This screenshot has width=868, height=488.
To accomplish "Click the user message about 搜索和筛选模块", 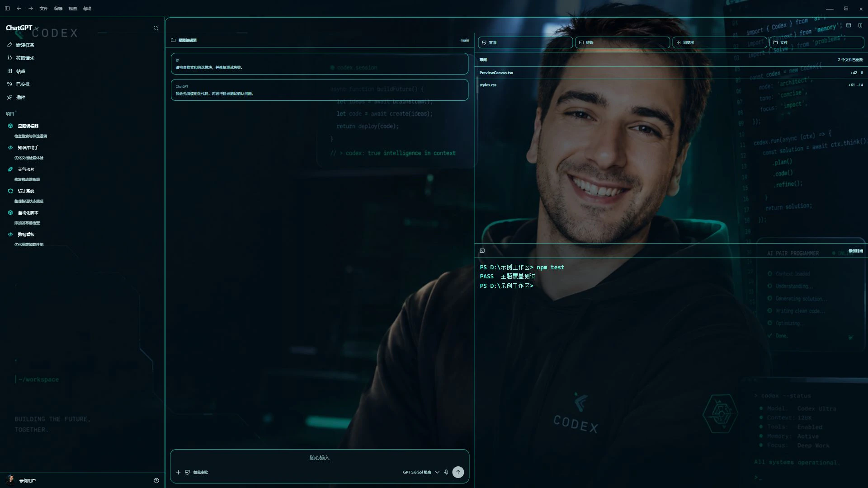I will tap(320, 64).
